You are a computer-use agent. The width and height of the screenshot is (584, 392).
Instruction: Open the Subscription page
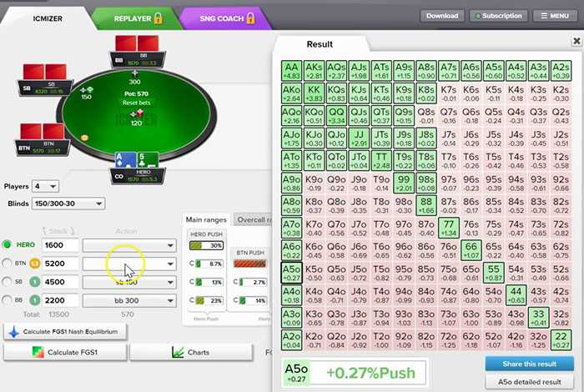coord(499,16)
